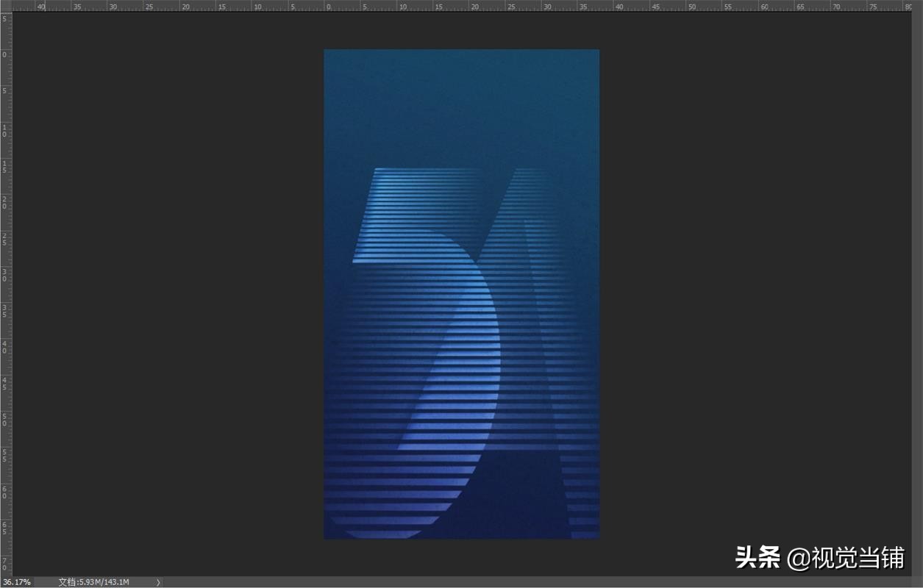Click the ruler origin box in corner
The width and height of the screenshot is (923, 588).
[x=6, y=5]
